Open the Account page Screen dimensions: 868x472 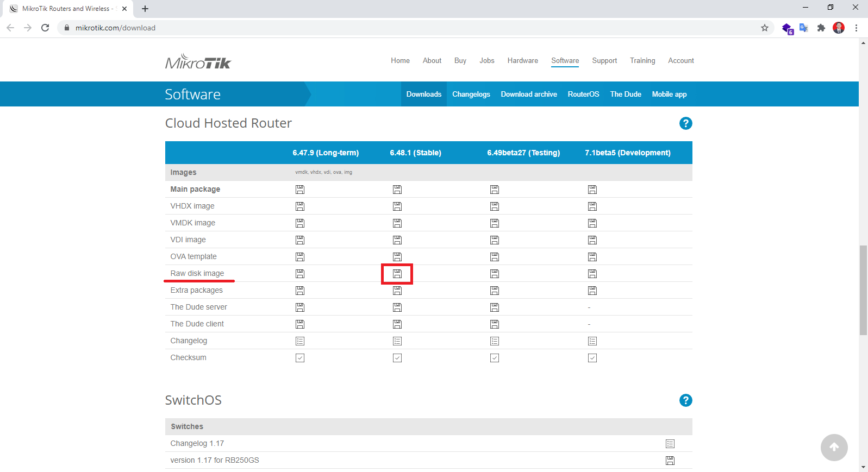[681, 60]
